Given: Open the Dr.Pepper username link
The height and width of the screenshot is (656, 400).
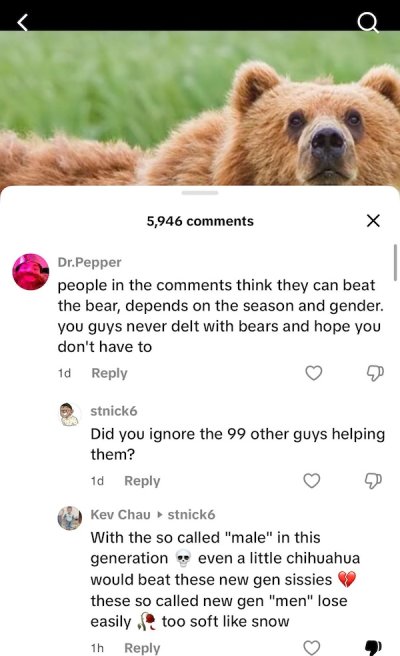Looking at the screenshot, I should tap(90, 262).
